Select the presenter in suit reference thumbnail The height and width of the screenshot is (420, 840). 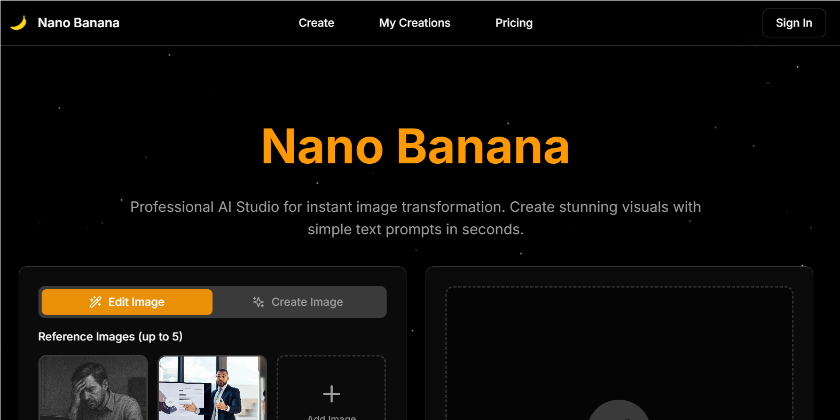pos(213,388)
